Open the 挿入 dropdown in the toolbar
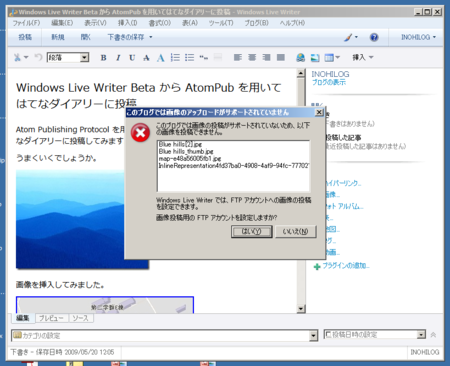 pyautogui.click(x=363, y=57)
